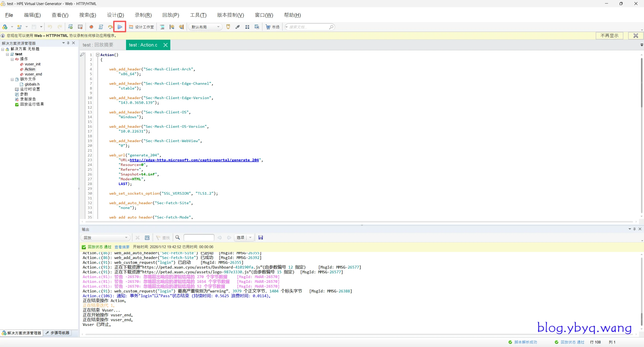Open the 市场 marketplace cart icon
The image size is (644, 347).
(268, 27)
